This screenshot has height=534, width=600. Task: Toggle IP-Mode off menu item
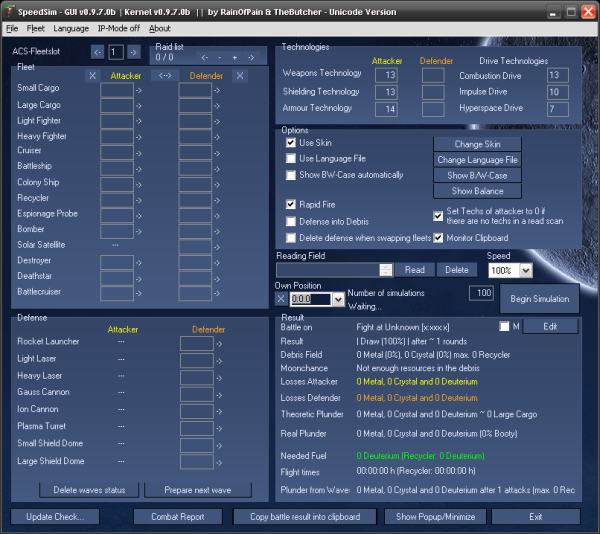click(119, 28)
